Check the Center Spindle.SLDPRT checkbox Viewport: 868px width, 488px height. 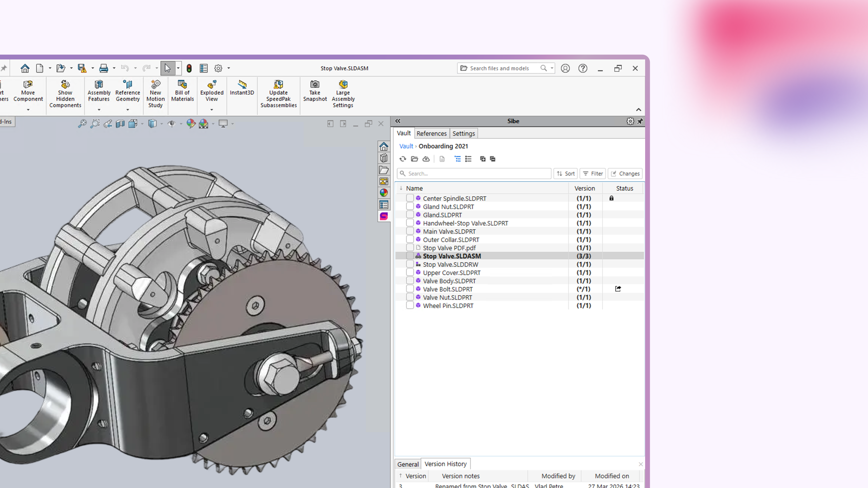[410, 198]
